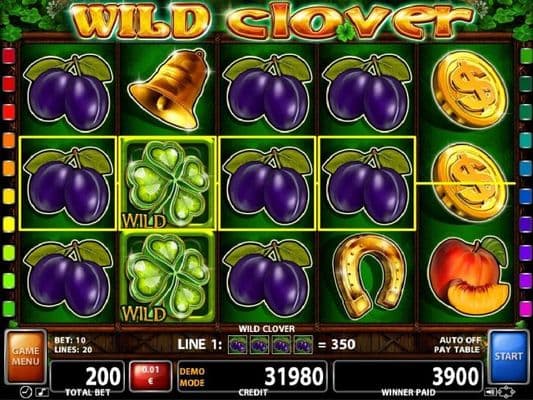The width and height of the screenshot is (533, 400).
Task: Click the blue START button
Action: pos(508,356)
